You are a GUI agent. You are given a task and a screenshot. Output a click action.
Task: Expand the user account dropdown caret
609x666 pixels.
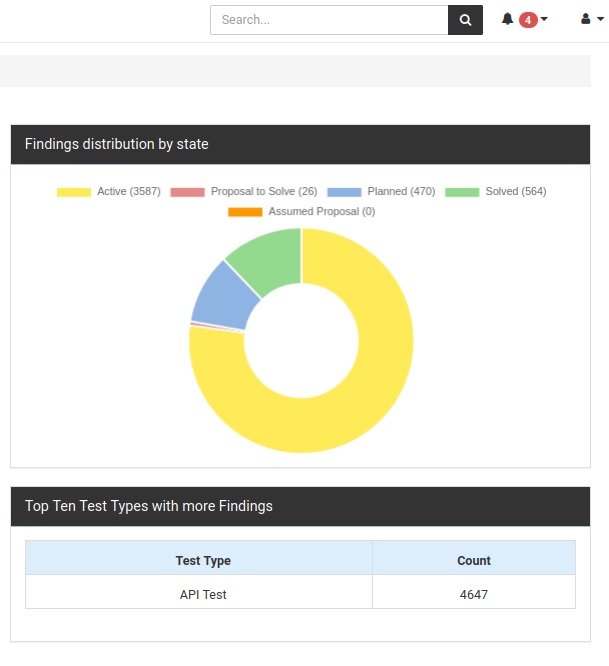600,19
